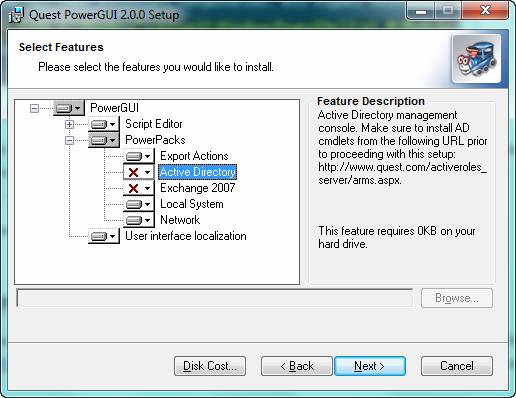Open the Network feature install dropdown
This screenshot has height=398, width=516.
point(139,220)
